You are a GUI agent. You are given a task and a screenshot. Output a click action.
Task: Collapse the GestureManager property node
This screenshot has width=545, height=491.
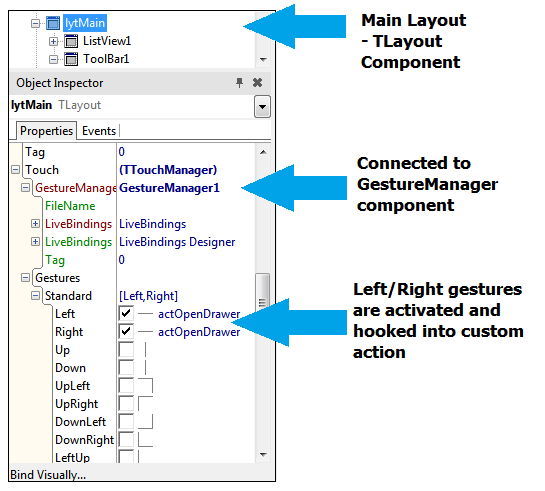point(25,188)
